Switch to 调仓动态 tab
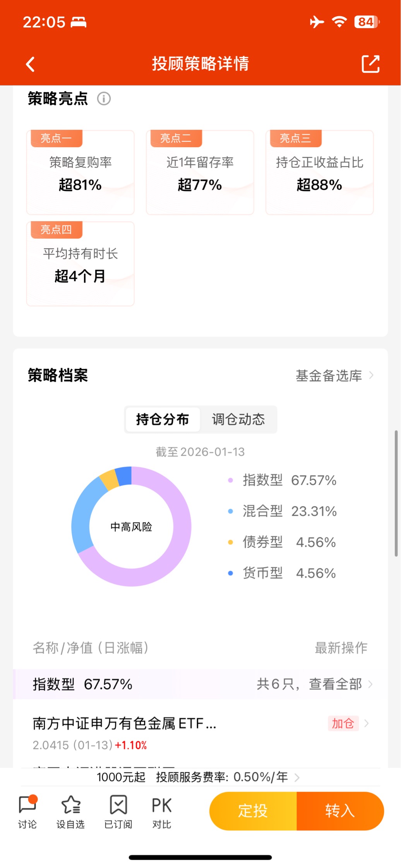 point(238,419)
